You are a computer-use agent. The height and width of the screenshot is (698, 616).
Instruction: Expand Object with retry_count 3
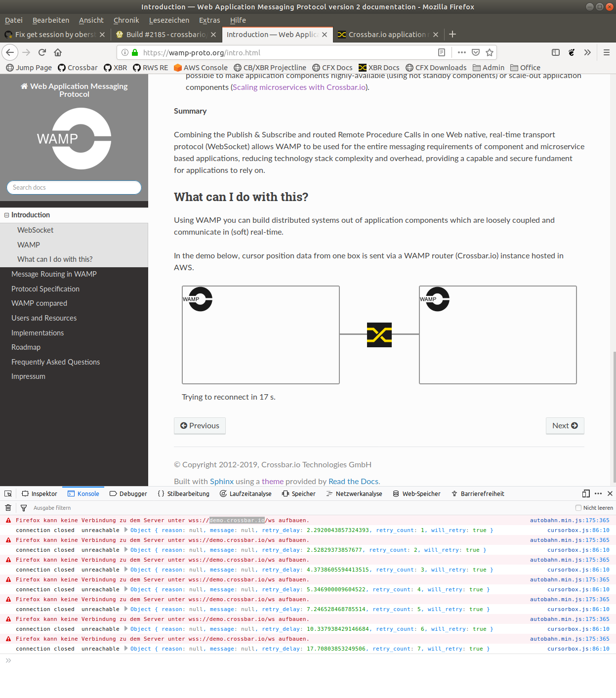(126, 570)
